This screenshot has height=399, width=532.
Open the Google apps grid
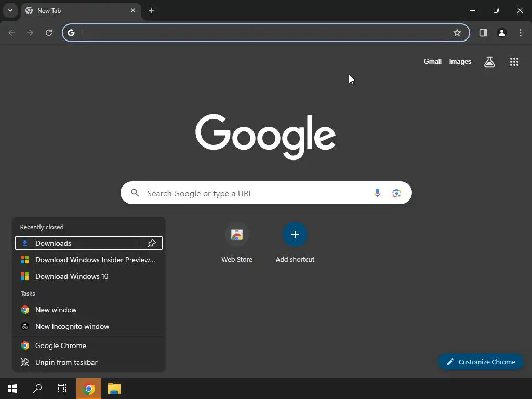click(514, 61)
